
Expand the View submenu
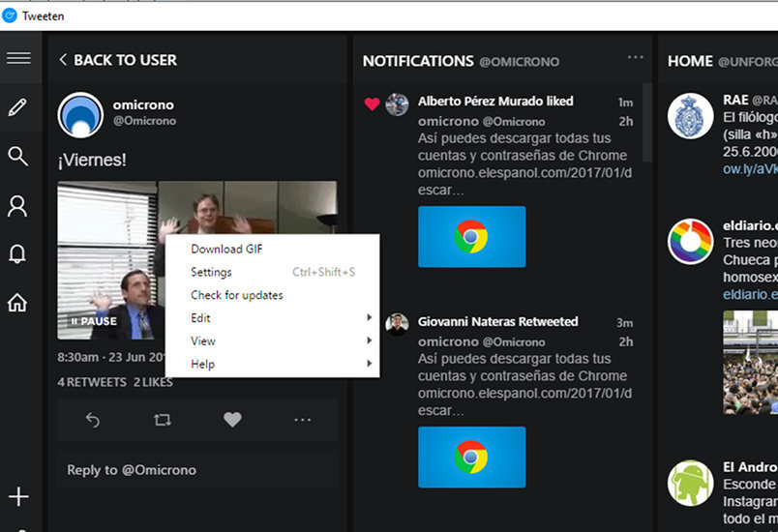pyautogui.click(x=272, y=341)
